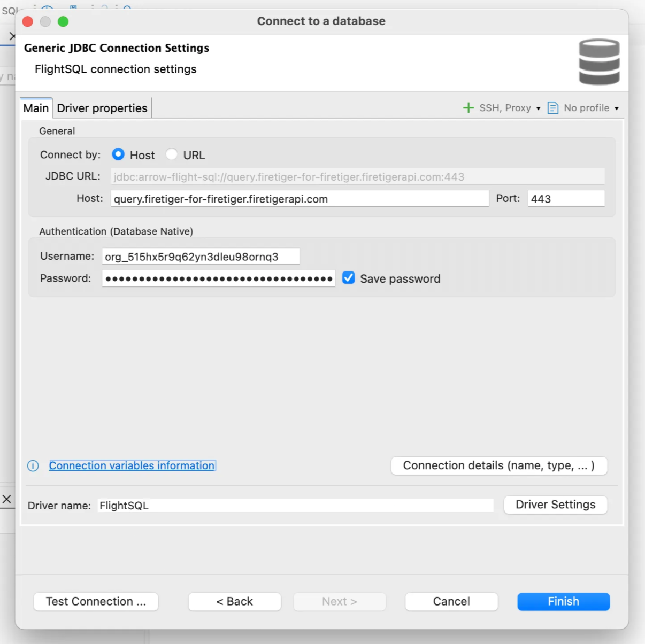
Task: Click the Host input field
Action: tap(300, 199)
